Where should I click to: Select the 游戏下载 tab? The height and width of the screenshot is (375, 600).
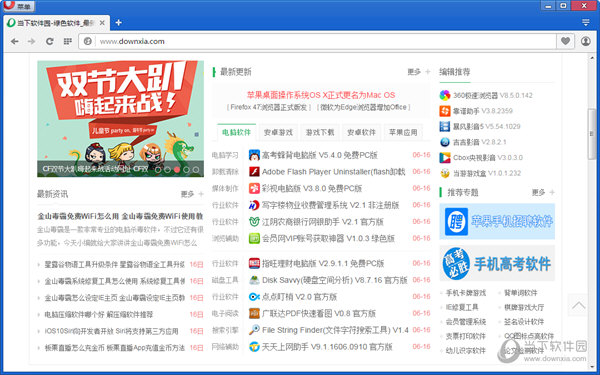pyautogui.click(x=320, y=132)
